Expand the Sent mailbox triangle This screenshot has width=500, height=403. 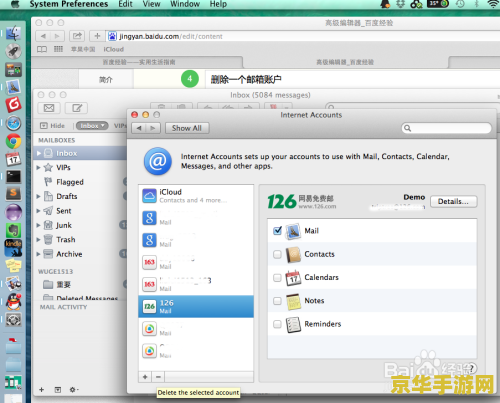(x=38, y=211)
